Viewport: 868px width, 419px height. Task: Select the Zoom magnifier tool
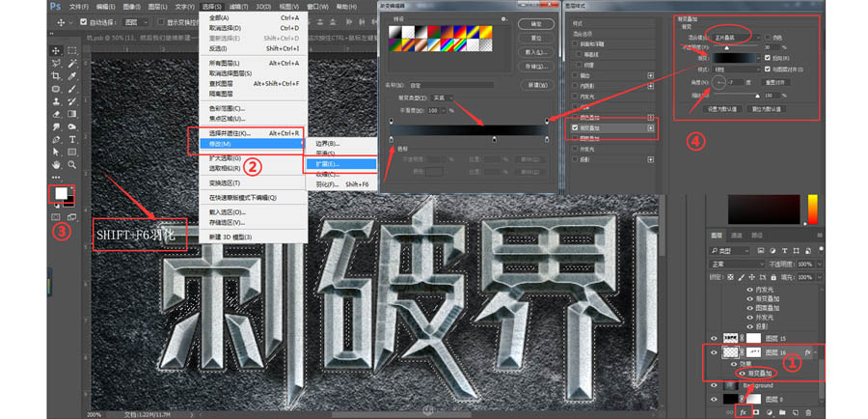73,164
